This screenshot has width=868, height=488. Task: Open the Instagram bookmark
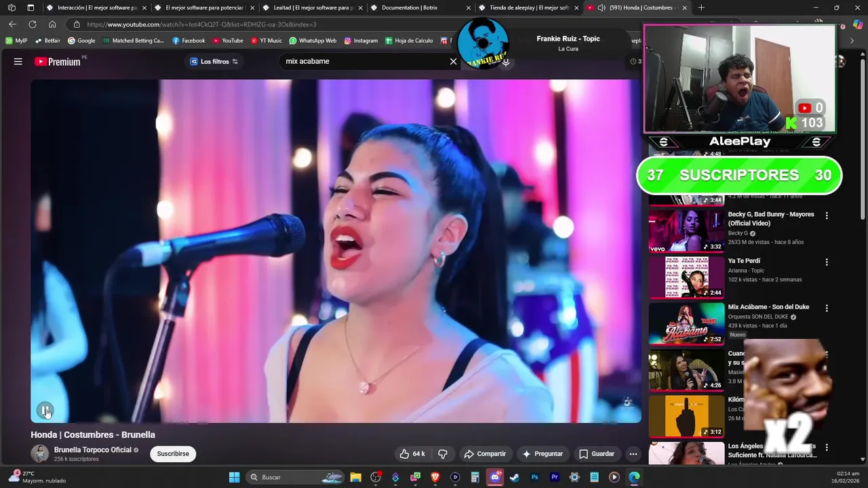(361, 41)
